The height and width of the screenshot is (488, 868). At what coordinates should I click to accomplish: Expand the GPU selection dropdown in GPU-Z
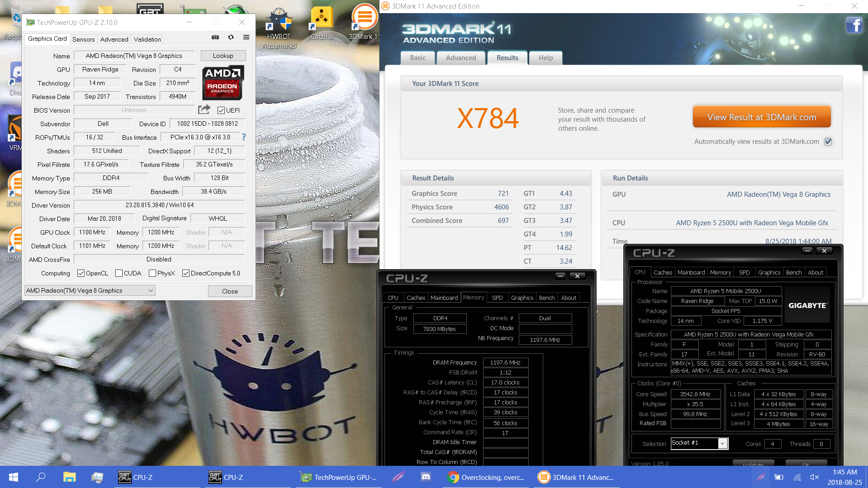[151, 290]
